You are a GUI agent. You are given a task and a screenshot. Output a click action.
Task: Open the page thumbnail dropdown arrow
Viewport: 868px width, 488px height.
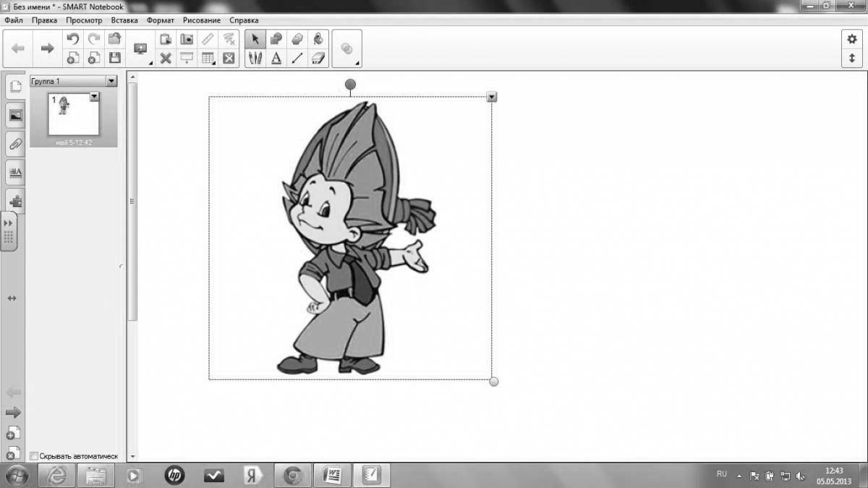[93, 96]
